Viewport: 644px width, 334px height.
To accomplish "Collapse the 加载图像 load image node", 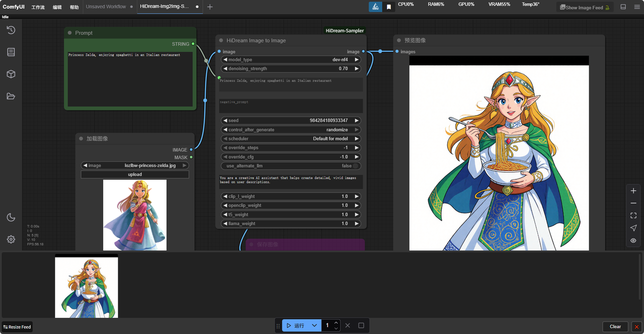I will (x=81, y=138).
